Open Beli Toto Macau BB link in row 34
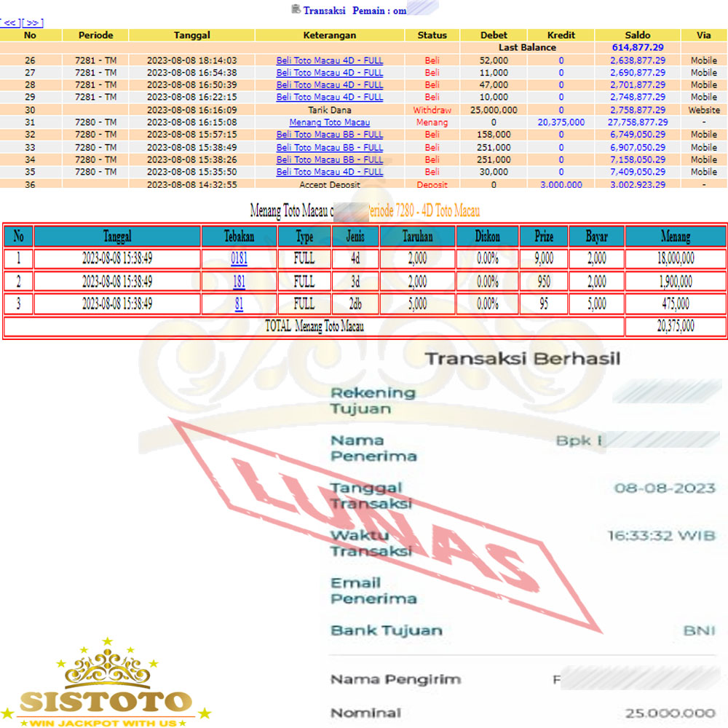 [x=329, y=159]
